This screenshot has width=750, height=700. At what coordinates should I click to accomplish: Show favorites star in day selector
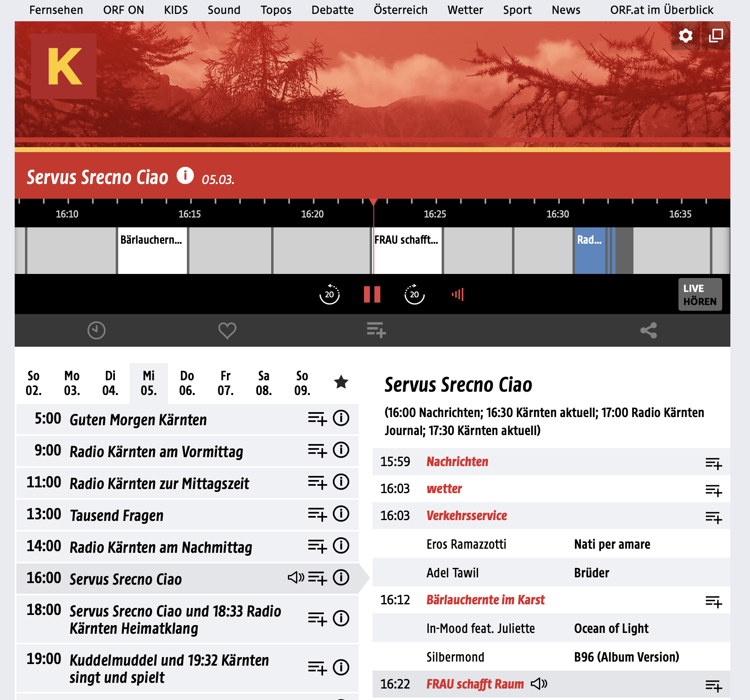click(341, 382)
